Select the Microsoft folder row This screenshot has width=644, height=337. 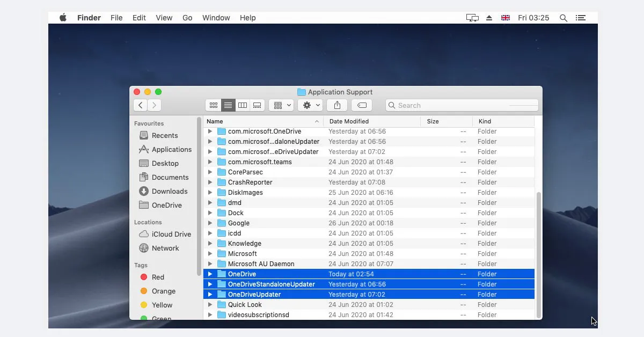(x=369, y=254)
